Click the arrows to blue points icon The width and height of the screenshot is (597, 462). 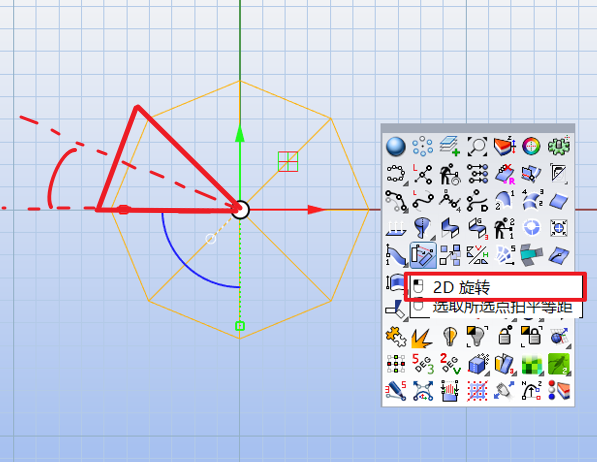(x=477, y=174)
